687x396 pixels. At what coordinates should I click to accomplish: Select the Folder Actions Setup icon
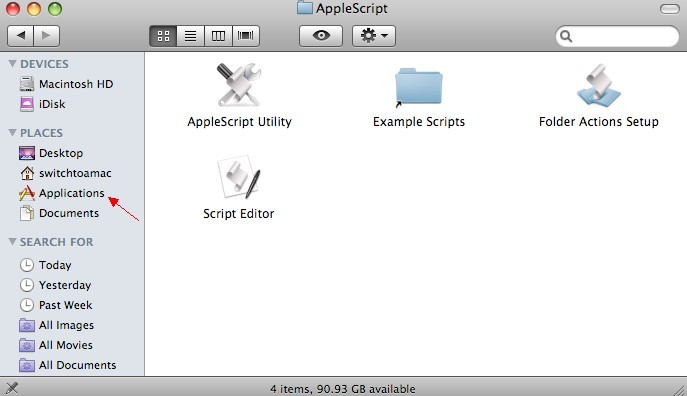[598, 85]
